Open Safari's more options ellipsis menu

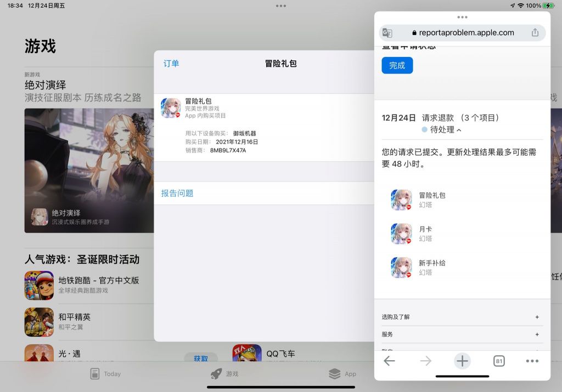coord(531,361)
